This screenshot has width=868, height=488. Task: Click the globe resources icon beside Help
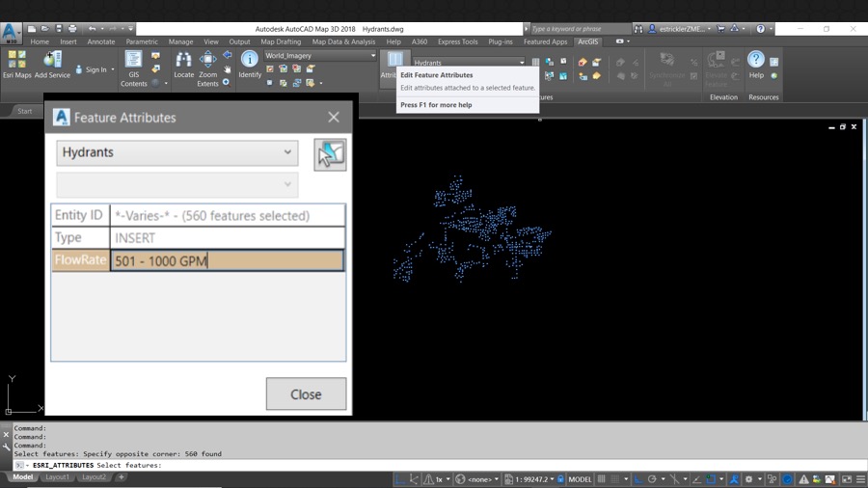click(x=773, y=76)
